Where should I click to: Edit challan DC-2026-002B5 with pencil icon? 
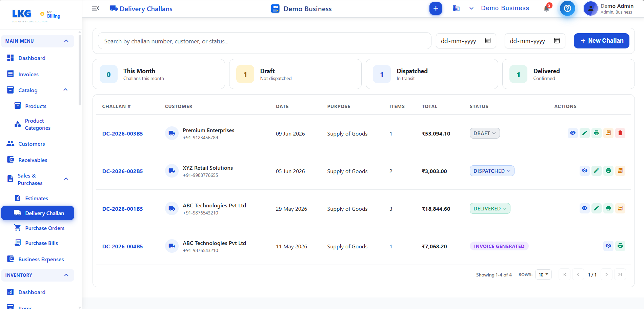[x=596, y=171]
